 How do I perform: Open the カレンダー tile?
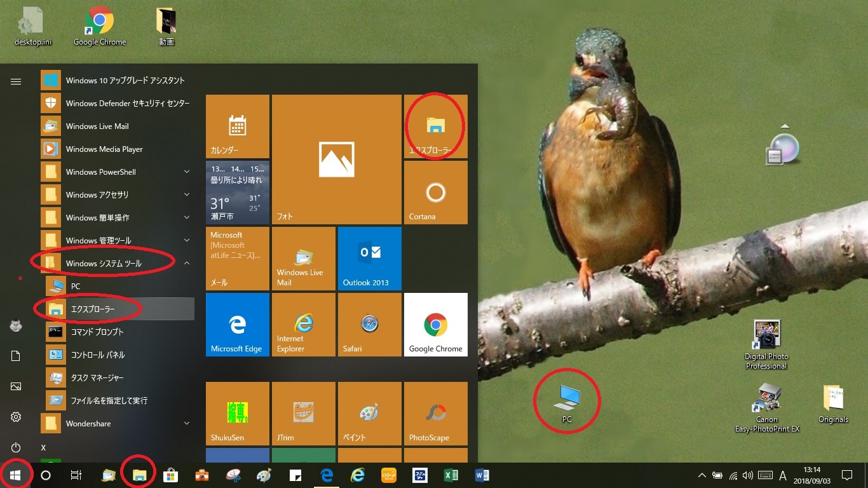238,126
